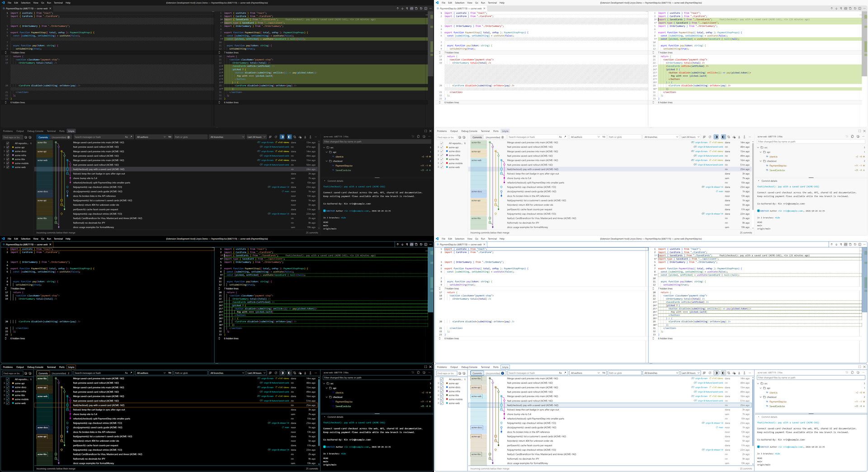Collapse all repos icon, top-right repo finder
The width and height of the screenshot is (868, 472).
pos(464,137)
